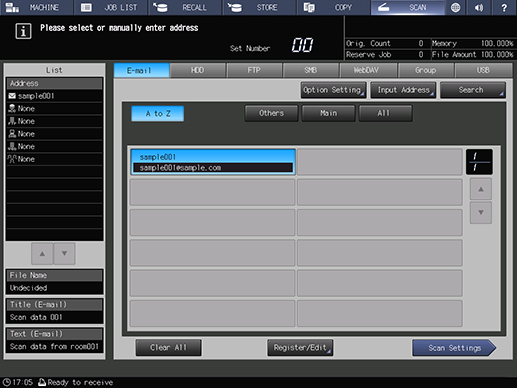Click the 1/1 page indicator
Viewport: 517px width, 388px height.
point(479,162)
